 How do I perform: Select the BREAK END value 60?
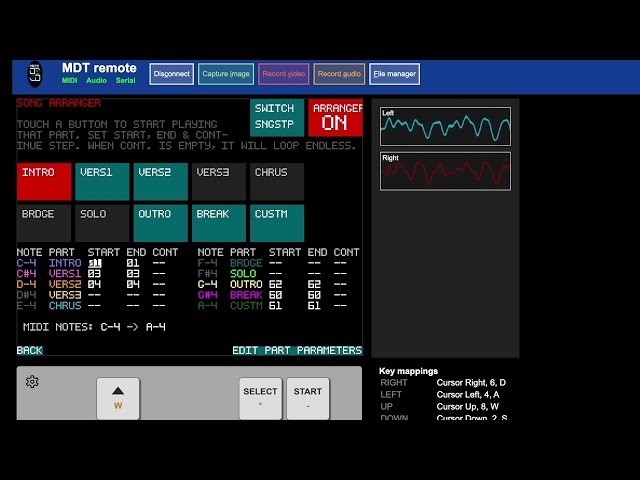click(314, 295)
